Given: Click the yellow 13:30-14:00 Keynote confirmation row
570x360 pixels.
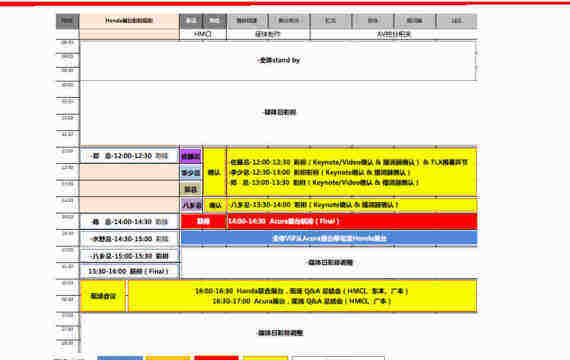Looking at the screenshot, I should point(352,205).
